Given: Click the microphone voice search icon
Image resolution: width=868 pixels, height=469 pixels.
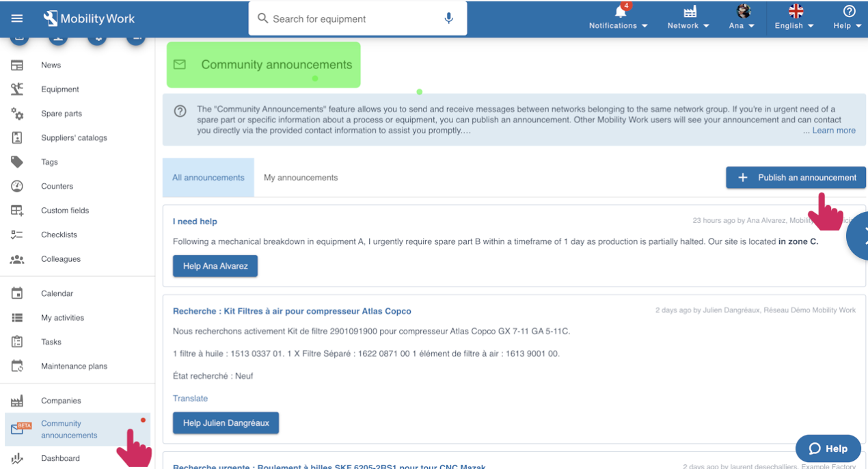Looking at the screenshot, I should (x=448, y=18).
